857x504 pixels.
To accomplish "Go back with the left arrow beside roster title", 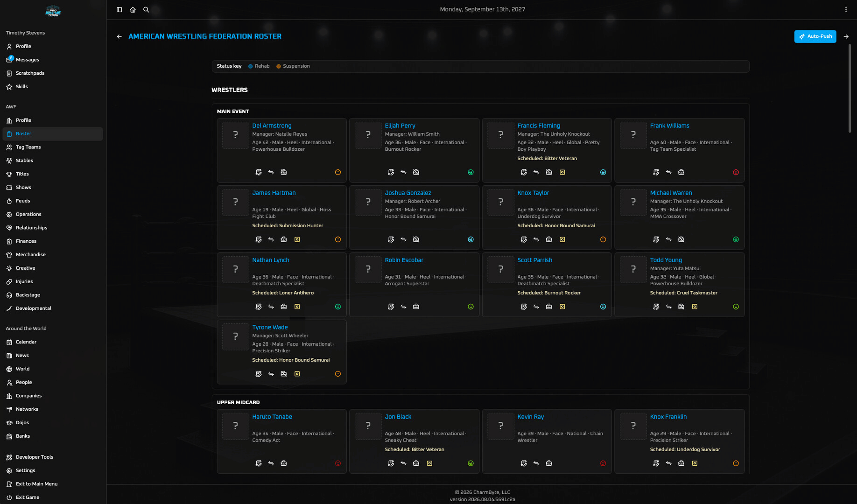I will (119, 36).
